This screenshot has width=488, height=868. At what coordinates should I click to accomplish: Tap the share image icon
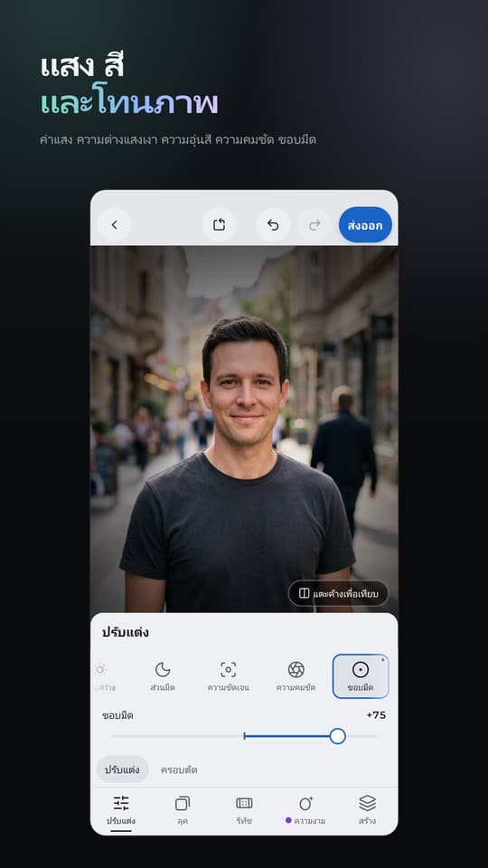pyautogui.click(x=219, y=225)
